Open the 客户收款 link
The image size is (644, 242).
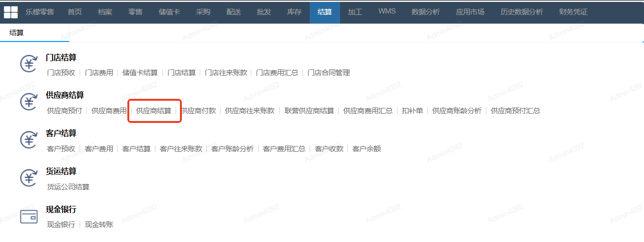coord(329,149)
